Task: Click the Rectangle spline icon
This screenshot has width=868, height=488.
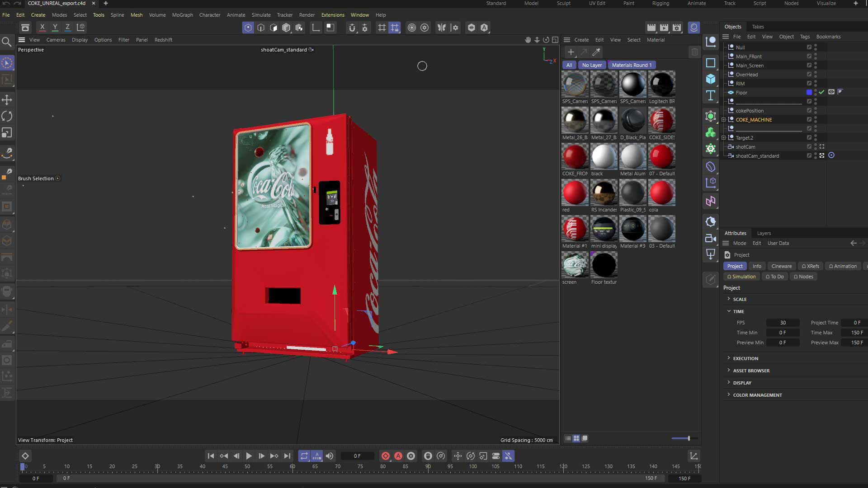Action: tap(711, 63)
